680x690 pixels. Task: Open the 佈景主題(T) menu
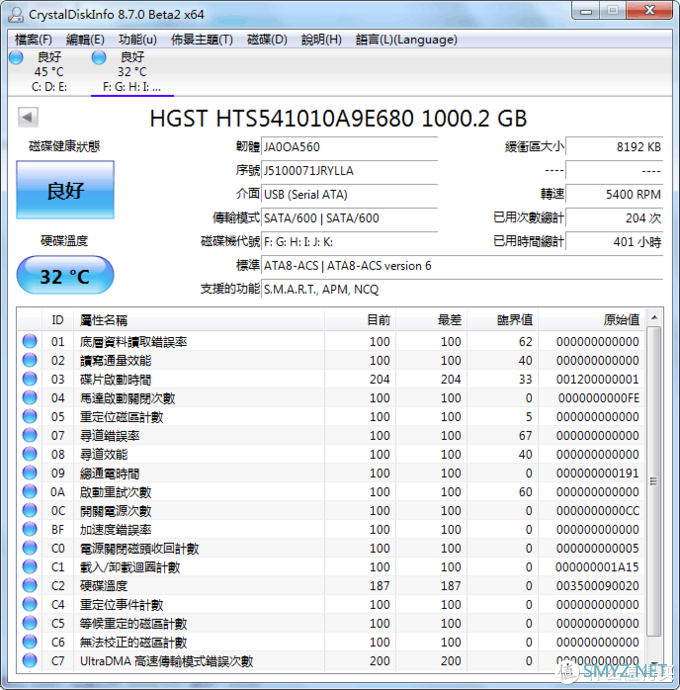click(x=202, y=40)
